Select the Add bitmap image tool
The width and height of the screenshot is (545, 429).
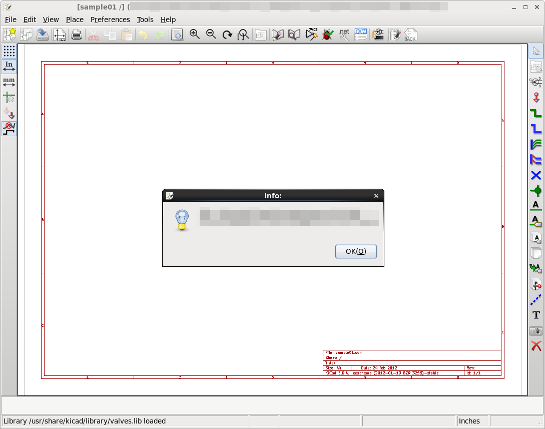[536, 331]
